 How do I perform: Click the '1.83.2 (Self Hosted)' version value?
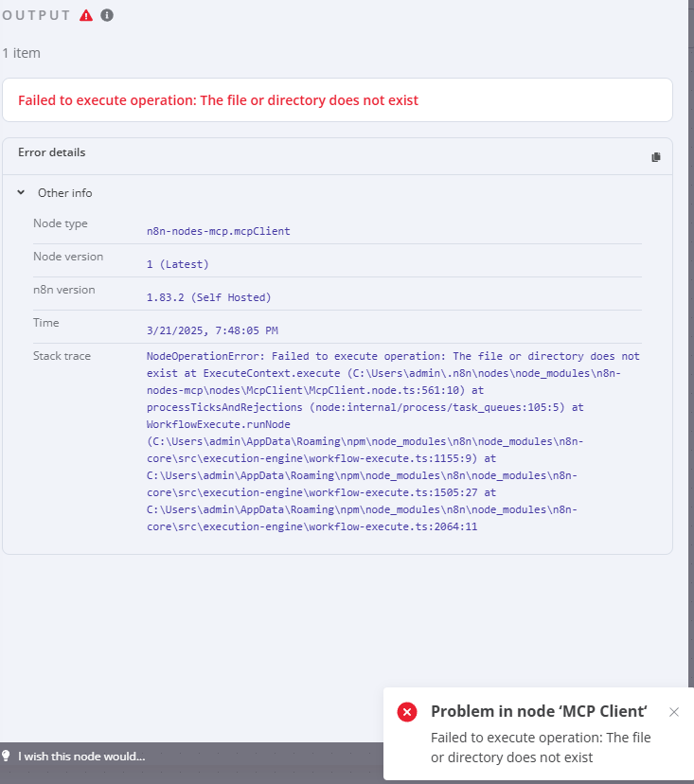[208, 297]
